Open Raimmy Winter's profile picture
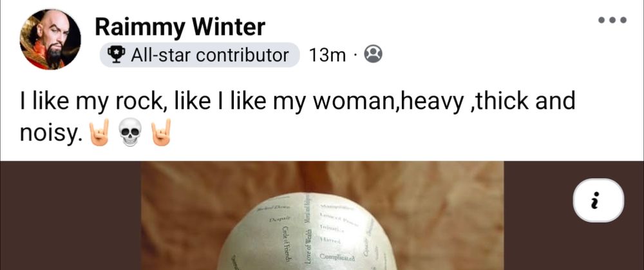Screen dimensions: 644x270 (50, 39)
